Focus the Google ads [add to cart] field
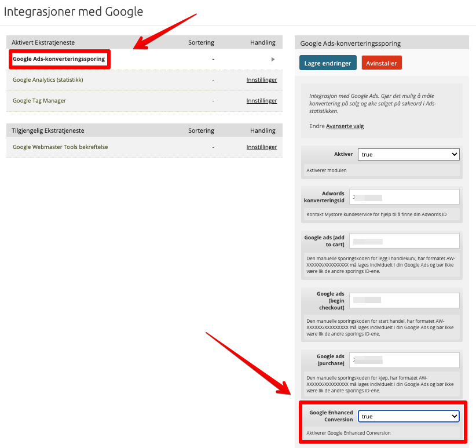The width and height of the screenshot is (476, 448). [x=404, y=241]
